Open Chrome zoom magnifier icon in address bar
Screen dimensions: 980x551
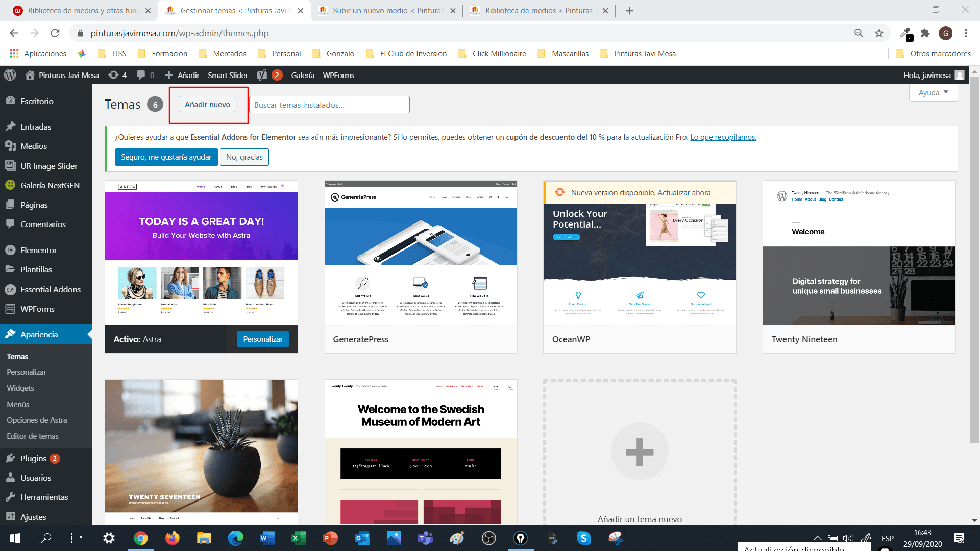click(859, 33)
